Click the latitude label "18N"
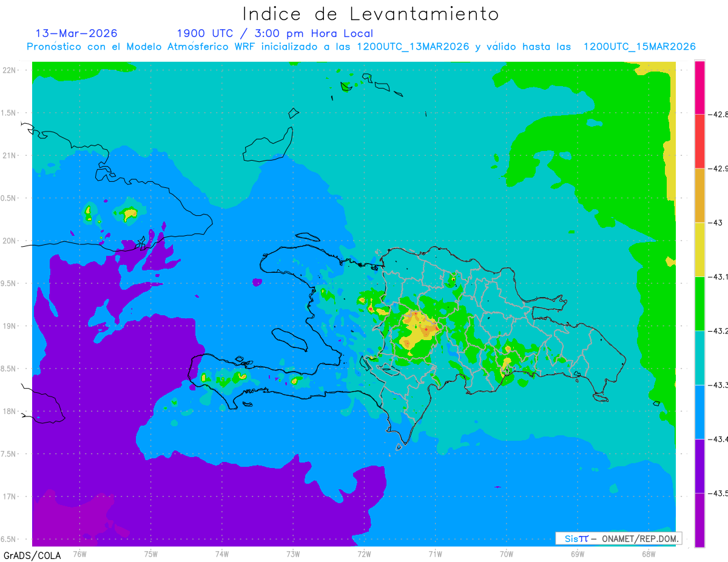The width and height of the screenshot is (728, 562). coord(10,411)
